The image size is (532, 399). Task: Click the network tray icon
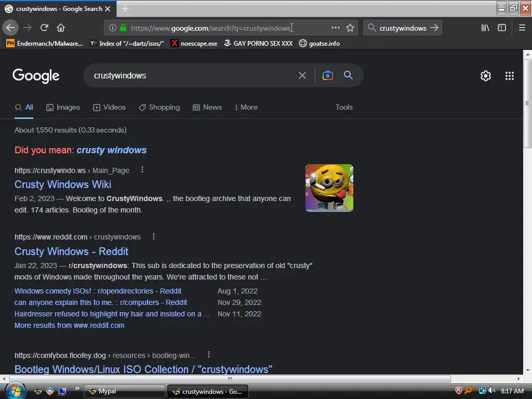click(x=482, y=391)
